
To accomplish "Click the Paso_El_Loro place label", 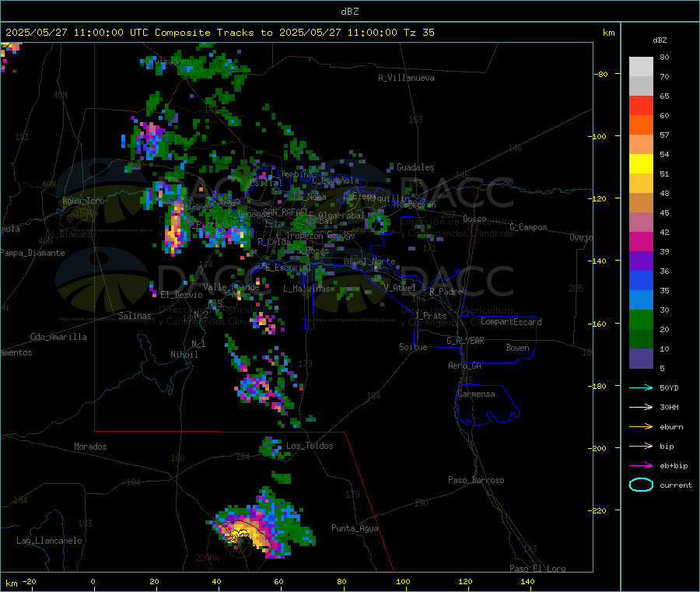I will click(x=537, y=569).
